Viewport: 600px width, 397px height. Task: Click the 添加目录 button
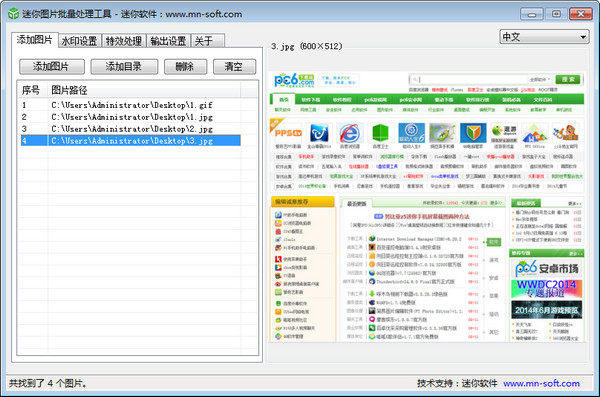[124, 67]
